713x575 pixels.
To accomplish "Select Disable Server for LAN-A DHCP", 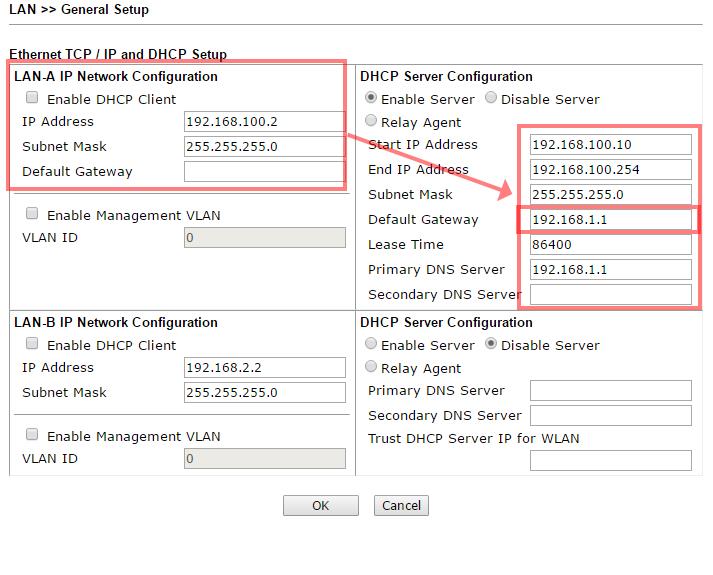I will (491, 98).
